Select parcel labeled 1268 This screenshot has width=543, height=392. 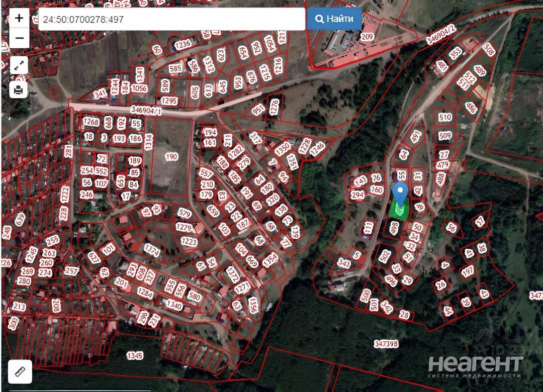[x=90, y=122]
